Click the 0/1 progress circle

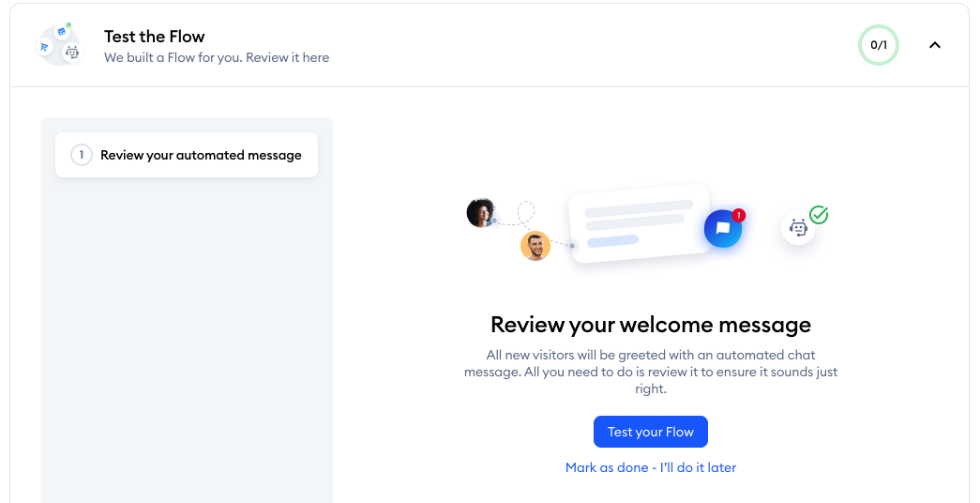coord(878,45)
